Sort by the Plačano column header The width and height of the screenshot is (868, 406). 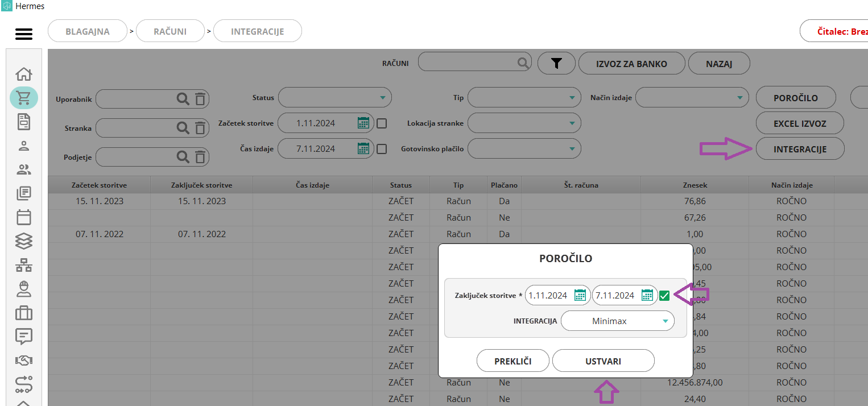coord(504,185)
